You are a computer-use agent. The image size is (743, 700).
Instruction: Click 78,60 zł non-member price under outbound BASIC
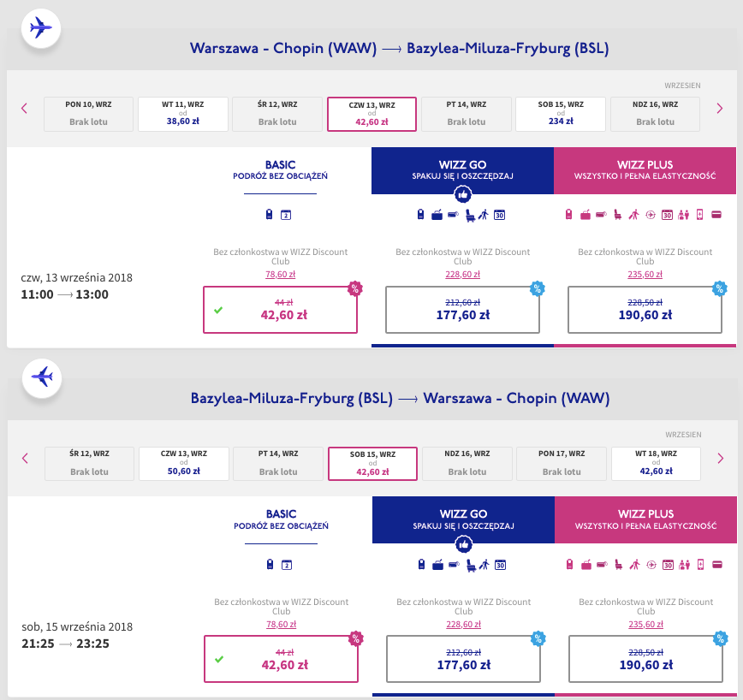click(280, 274)
